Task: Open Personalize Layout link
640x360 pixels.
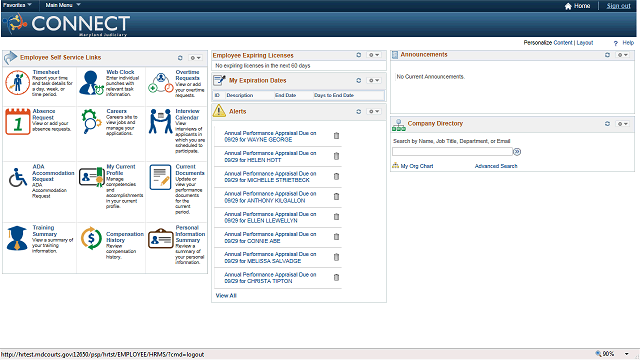Action: coord(585,42)
